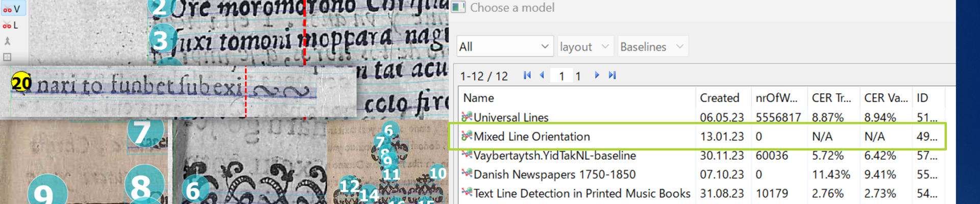Image resolution: width=980 pixels, height=204 pixels.
Task: Go to the previous page of models
Action: 542,75
